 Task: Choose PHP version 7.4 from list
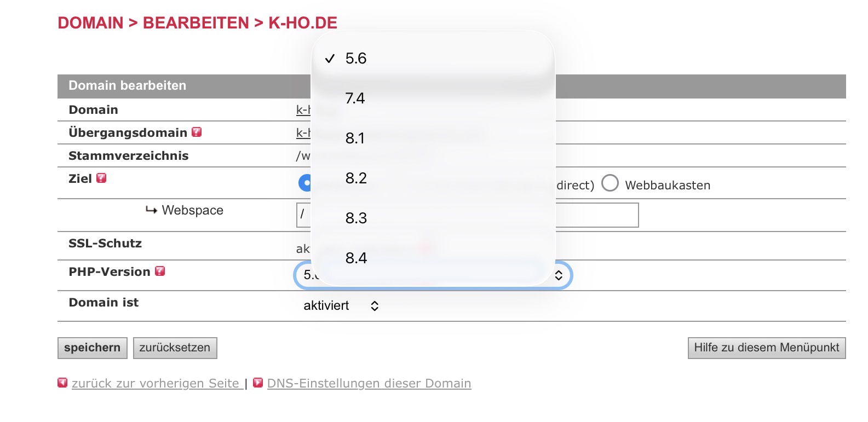(355, 99)
